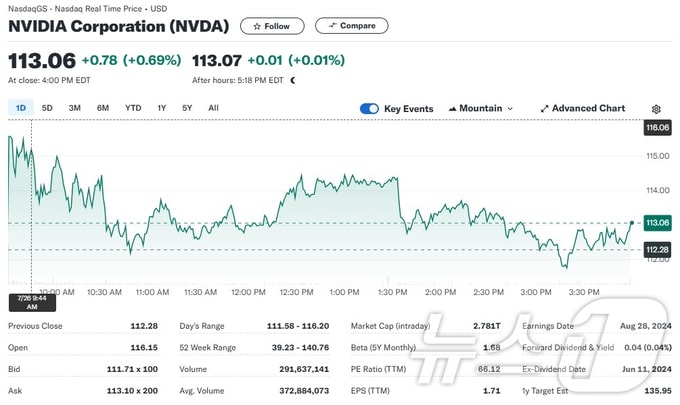Select the active 1D range tab

point(21,108)
